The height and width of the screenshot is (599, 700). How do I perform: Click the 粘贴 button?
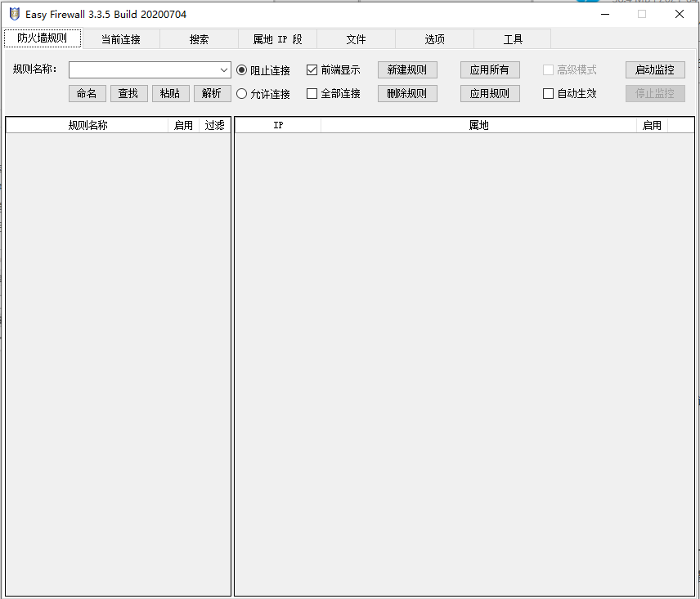pyautogui.click(x=171, y=94)
